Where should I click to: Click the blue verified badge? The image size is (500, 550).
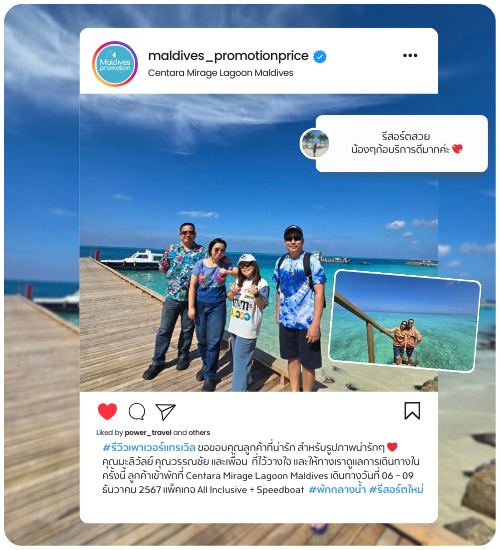(x=320, y=56)
